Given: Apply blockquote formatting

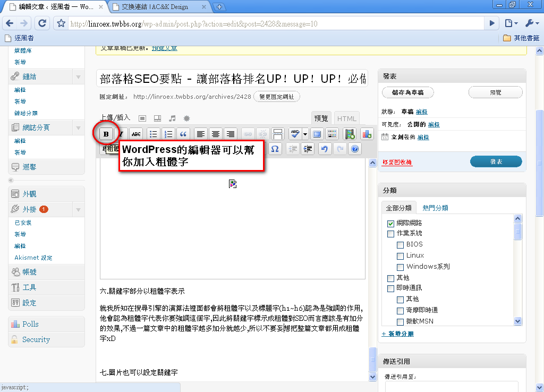Looking at the screenshot, I should [x=183, y=134].
